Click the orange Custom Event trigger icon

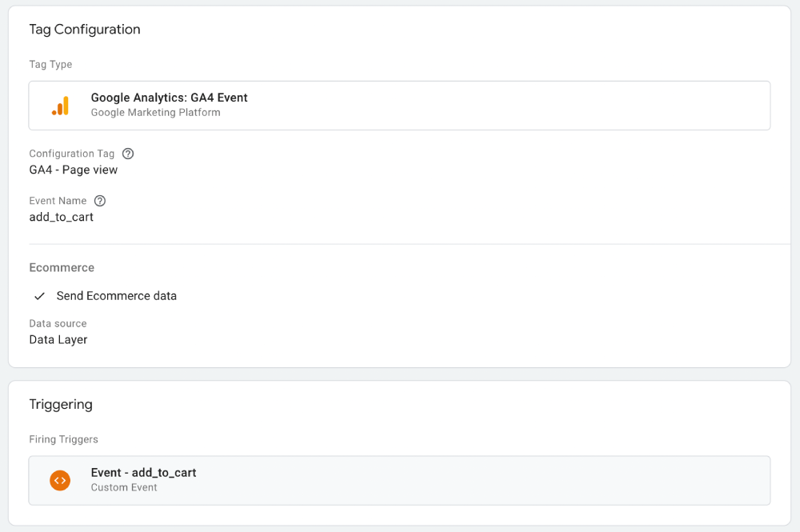pos(60,481)
